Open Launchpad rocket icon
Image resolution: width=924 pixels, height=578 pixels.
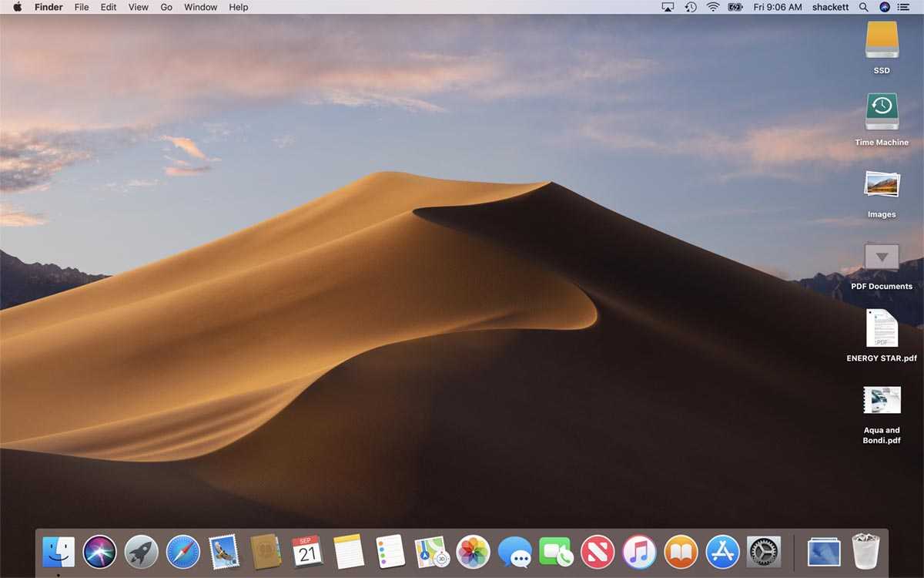[x=141, y=552]
